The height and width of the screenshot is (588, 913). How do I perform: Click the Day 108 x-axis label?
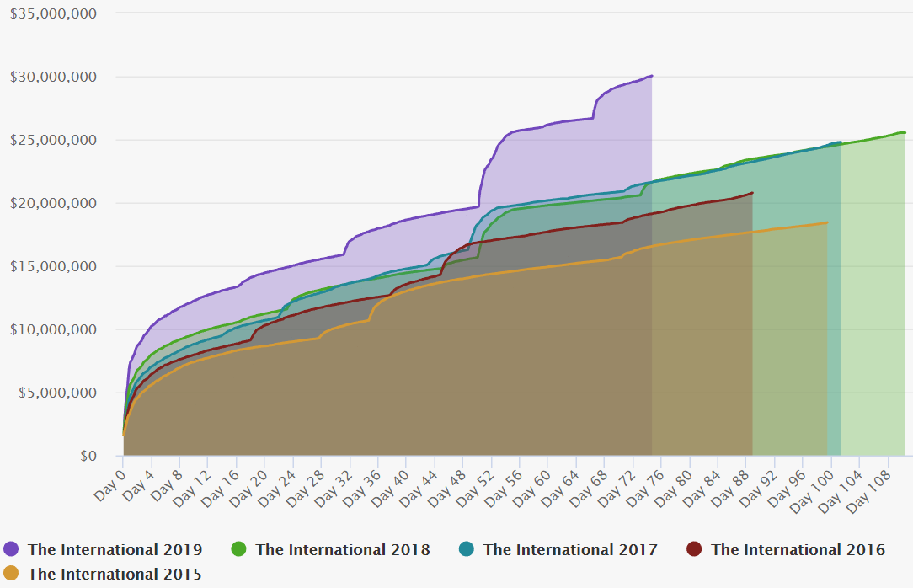click(x=883, y=489)
